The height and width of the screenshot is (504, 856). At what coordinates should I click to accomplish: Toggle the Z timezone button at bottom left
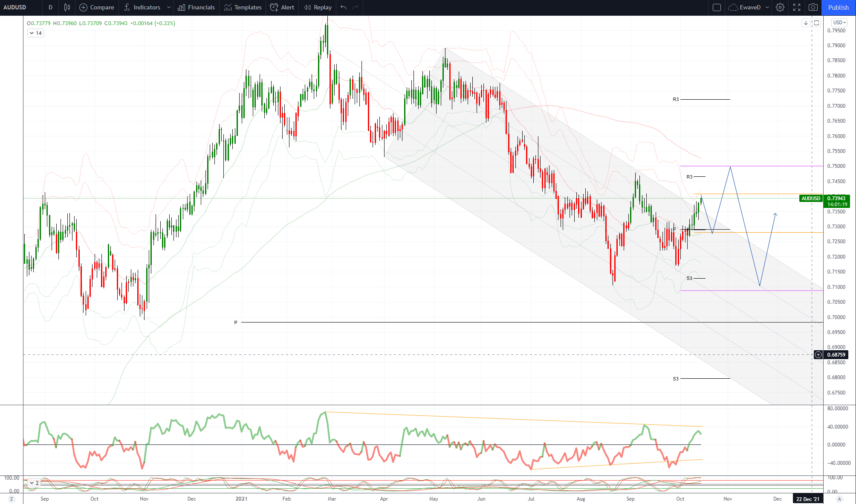coord(12,499)
